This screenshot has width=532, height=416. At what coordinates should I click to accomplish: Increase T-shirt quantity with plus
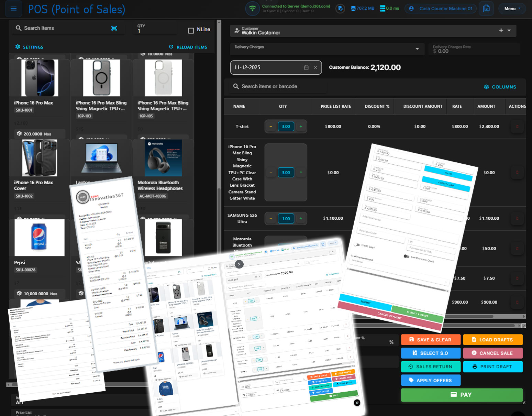click(301, 127)
